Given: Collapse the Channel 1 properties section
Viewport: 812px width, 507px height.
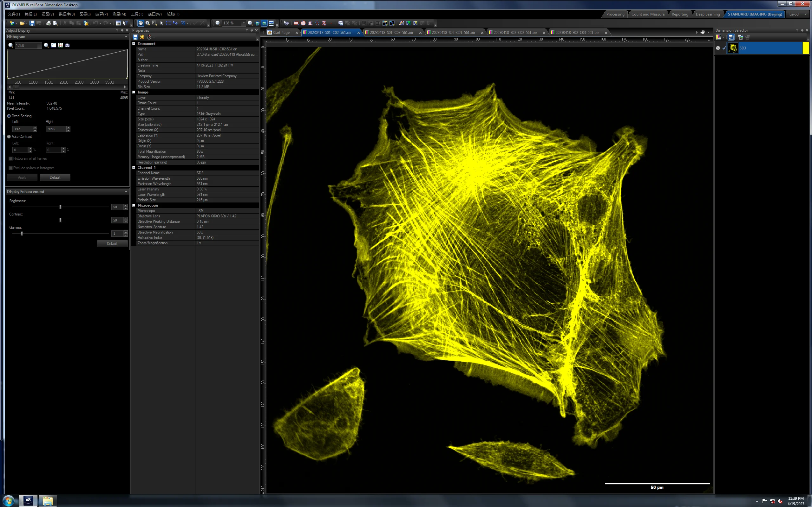Looking at the screenshot, I should coord(134,168).
